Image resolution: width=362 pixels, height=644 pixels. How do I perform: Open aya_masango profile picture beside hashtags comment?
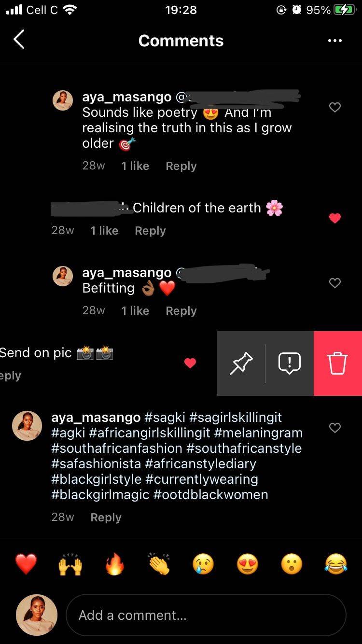click(x=27, y=426)
